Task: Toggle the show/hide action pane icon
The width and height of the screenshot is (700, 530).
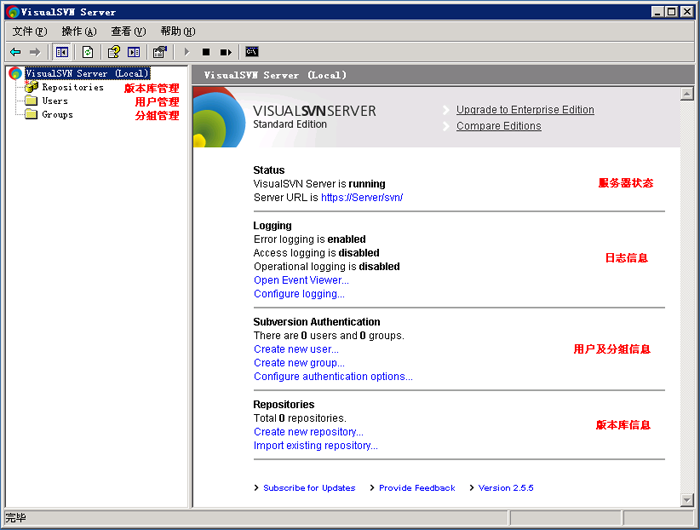Action: [x=133, y=52]
